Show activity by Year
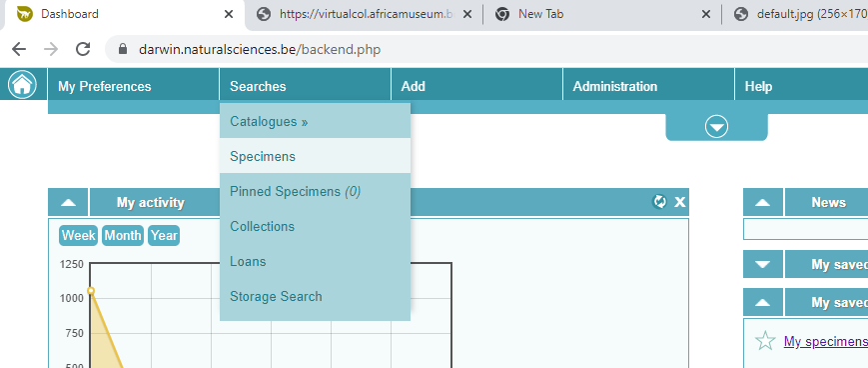 click(x=164, y=236)
